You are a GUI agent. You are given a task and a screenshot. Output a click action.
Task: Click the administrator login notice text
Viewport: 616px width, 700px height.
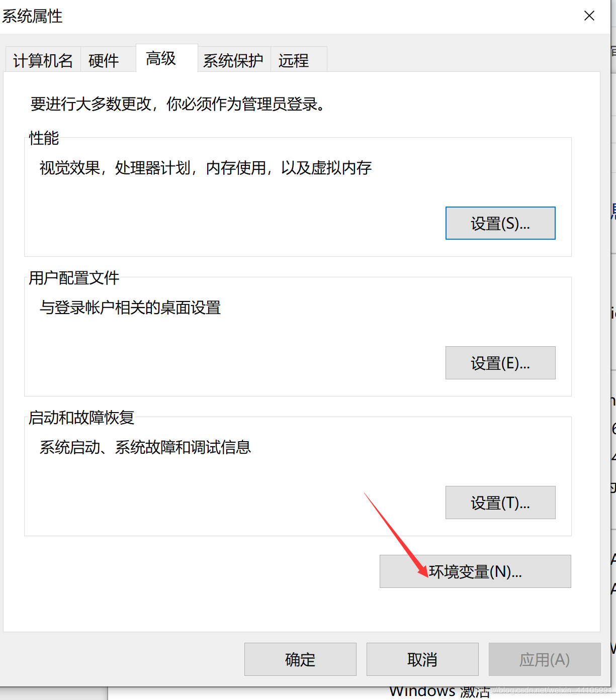coord(178,104)
